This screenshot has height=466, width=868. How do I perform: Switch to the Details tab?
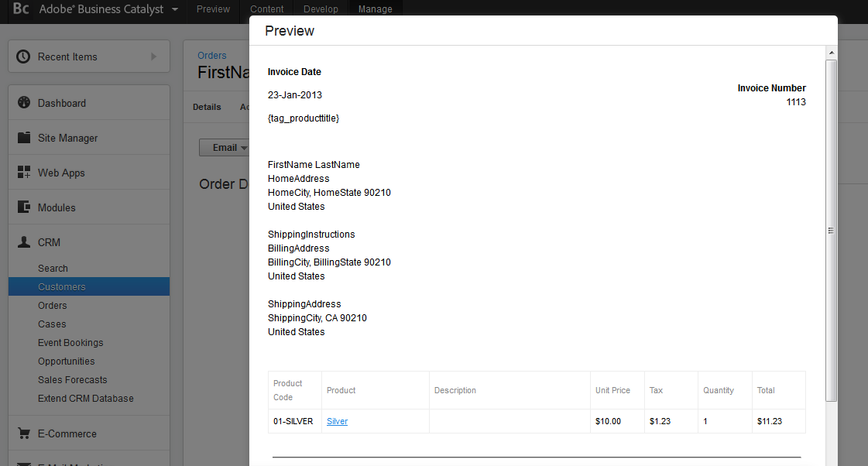coord(207,107)
